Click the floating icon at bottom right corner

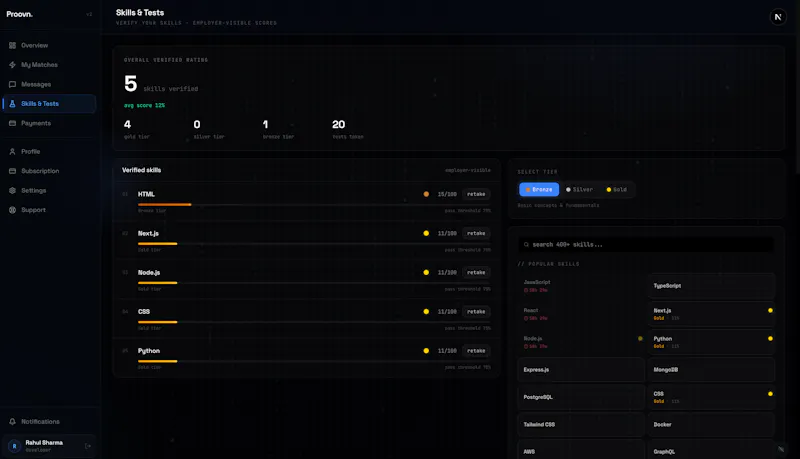coord(781,449)
